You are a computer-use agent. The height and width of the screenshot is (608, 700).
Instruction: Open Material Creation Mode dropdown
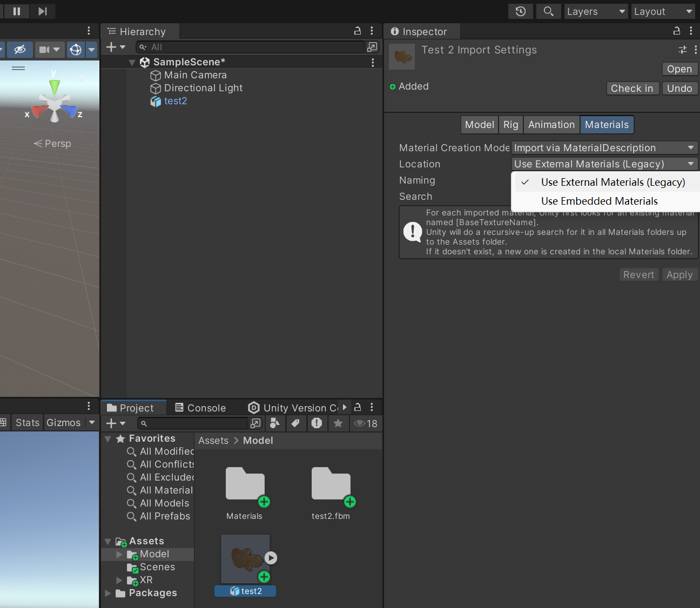pos(604,148)
